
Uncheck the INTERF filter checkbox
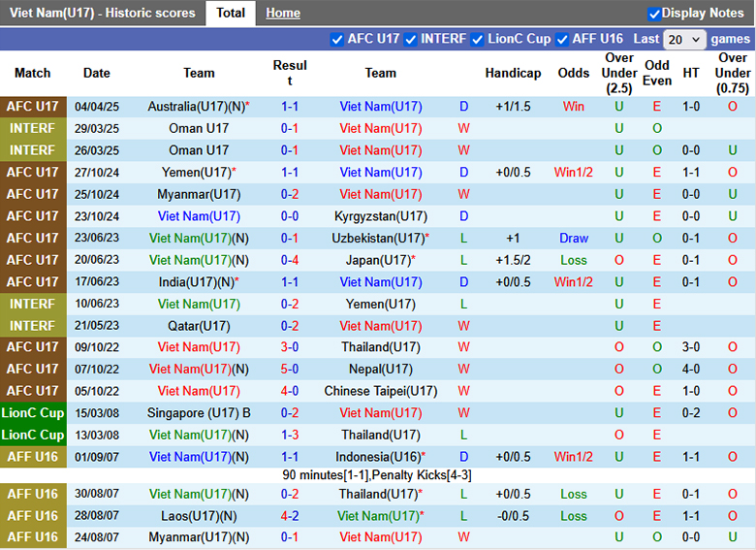point(410,40)
